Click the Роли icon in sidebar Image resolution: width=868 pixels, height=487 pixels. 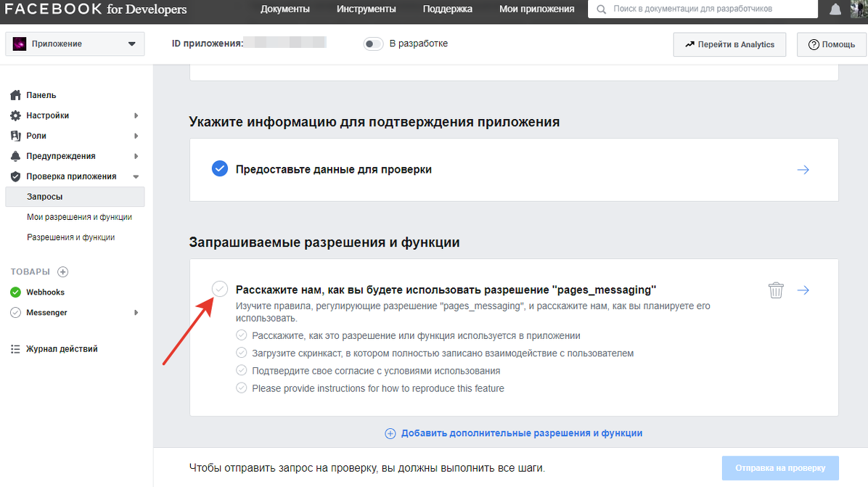[15, 136]
